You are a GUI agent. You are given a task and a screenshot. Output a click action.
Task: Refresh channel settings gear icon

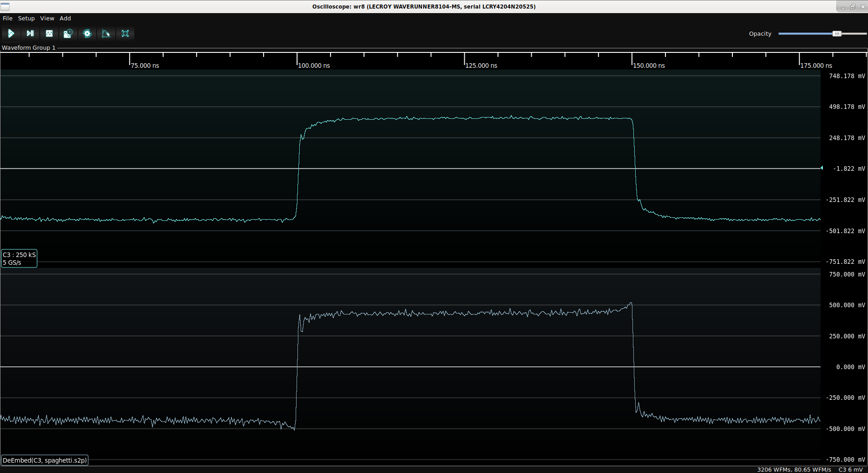87,33
